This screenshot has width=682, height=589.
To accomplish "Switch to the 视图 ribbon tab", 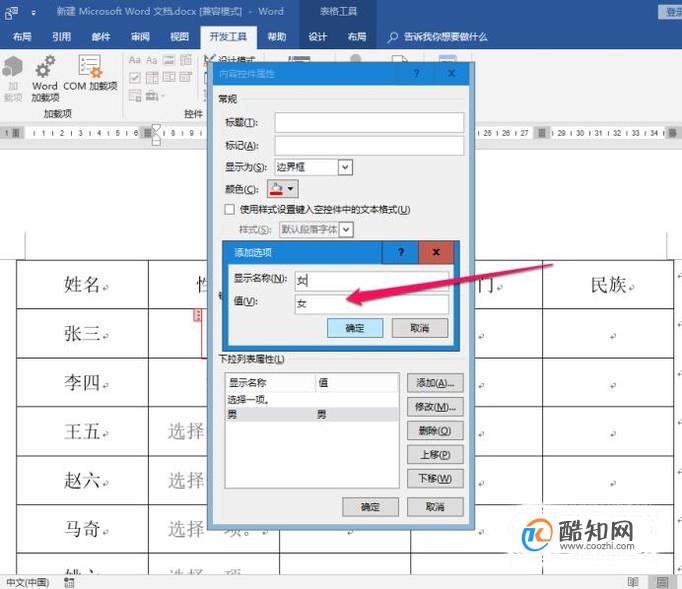I will (179, 37).
